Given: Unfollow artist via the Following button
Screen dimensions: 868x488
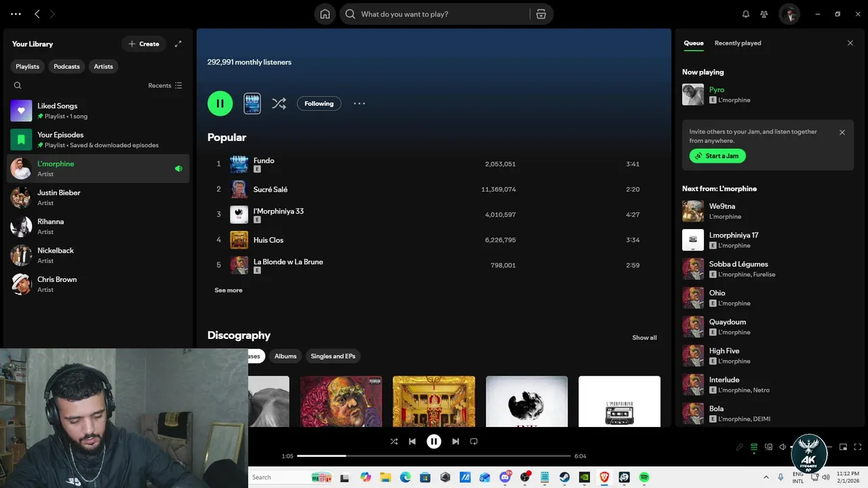Looking at the screenshot, I should coord(319,104).
